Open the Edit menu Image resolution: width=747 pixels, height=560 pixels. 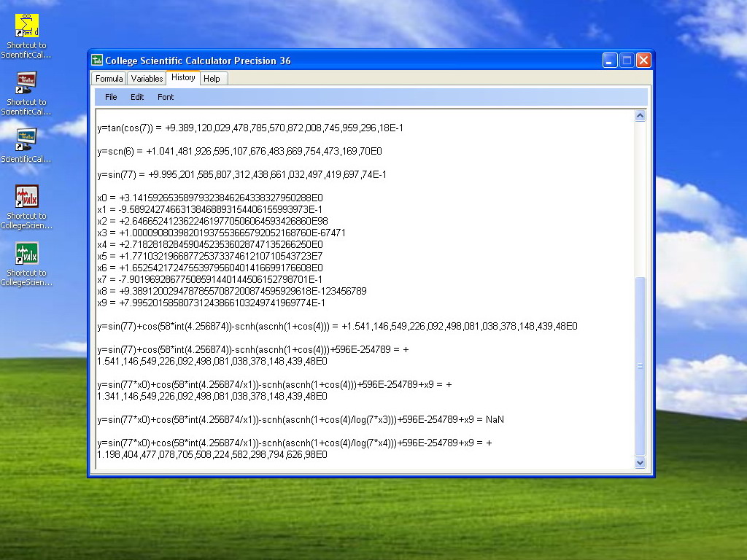click(x=137, y=97)
